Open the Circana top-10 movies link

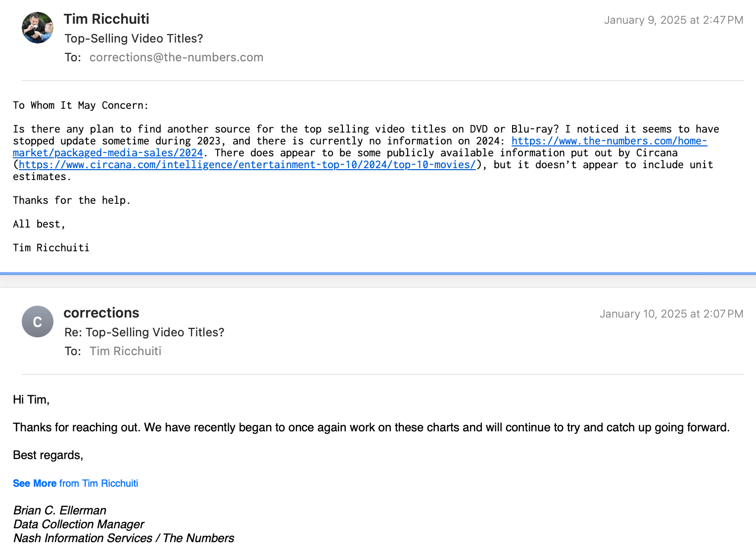coord(247,165)
